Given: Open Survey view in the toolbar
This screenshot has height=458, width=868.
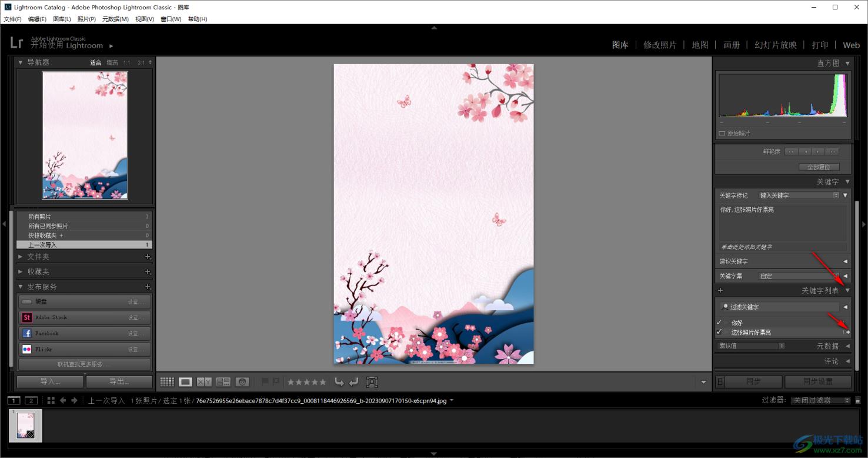Looking at the screenshot, I should coord(223,382).
